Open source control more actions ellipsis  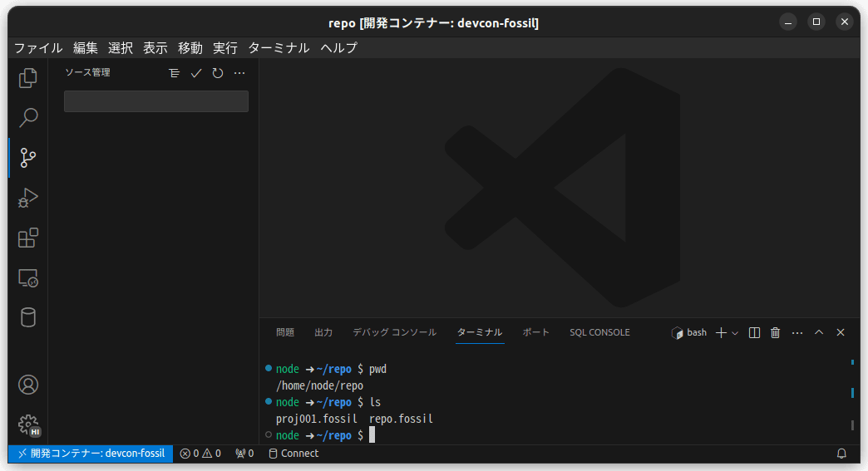tap(239, 73)
